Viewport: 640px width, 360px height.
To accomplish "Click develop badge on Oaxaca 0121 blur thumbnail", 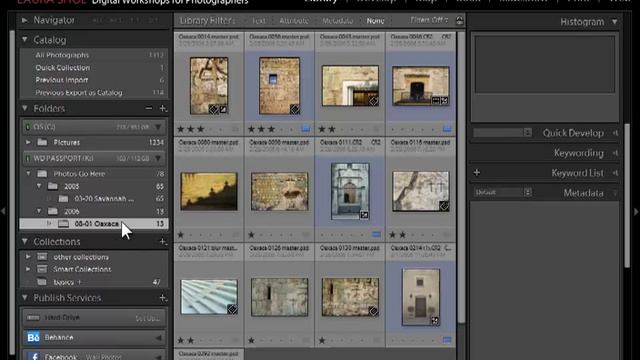I will tap(232, 309).
